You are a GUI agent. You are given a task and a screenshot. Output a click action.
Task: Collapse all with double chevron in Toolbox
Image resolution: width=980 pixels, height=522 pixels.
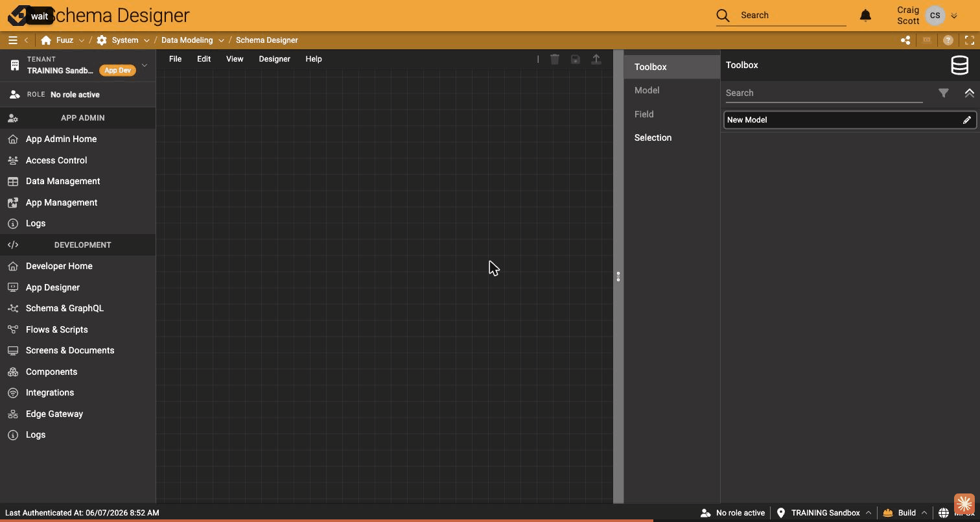(x=969, y=93)
